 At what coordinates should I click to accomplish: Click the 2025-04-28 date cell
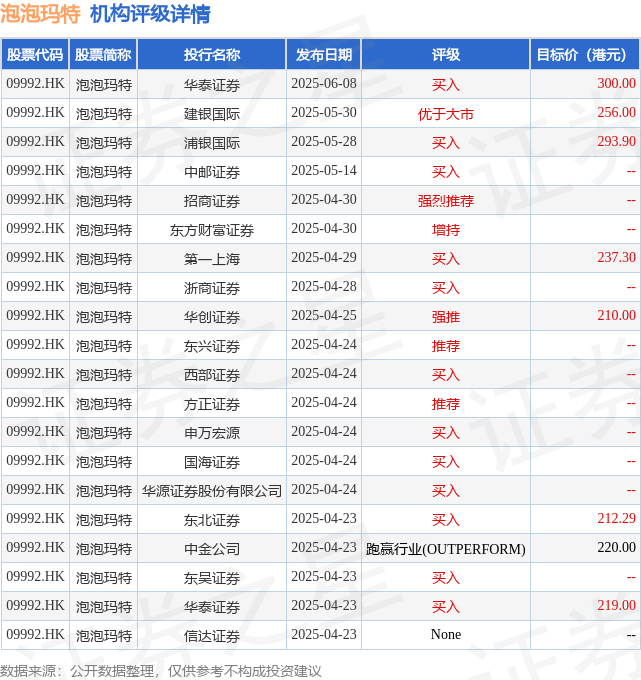(x=324, y=287)
